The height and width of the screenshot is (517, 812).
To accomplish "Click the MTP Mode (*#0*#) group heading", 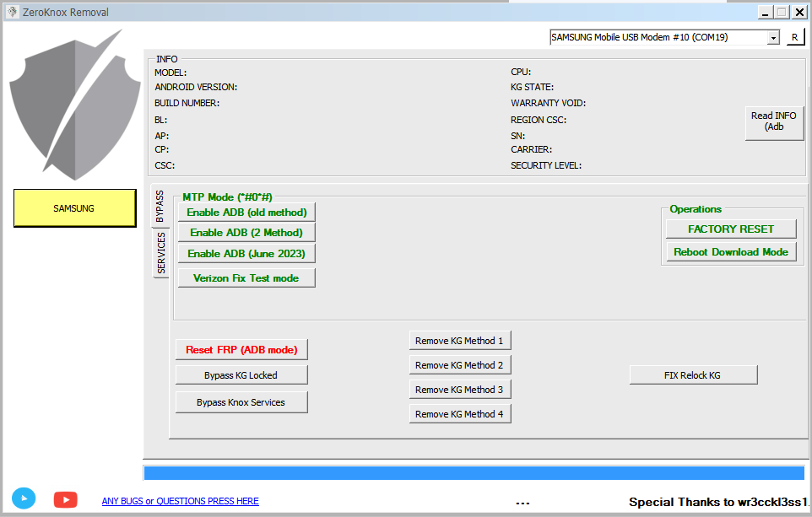I will coord(227,197).
